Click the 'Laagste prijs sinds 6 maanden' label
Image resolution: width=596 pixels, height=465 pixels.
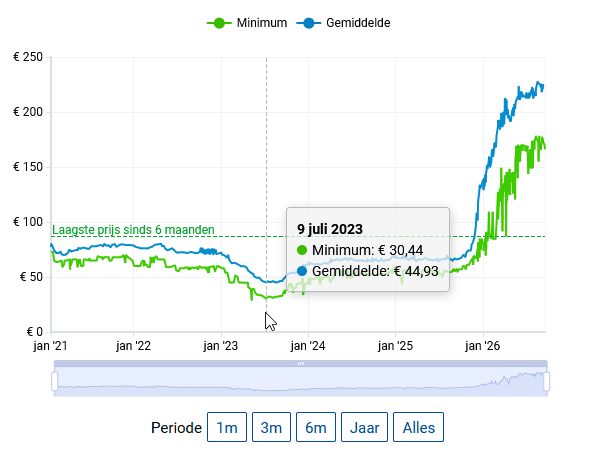133,230
